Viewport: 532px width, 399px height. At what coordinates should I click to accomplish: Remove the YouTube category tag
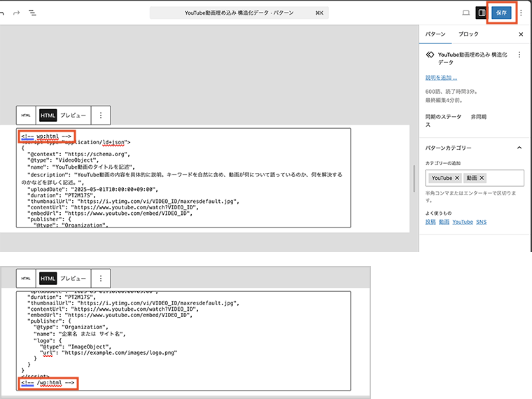tap(457, 178)
